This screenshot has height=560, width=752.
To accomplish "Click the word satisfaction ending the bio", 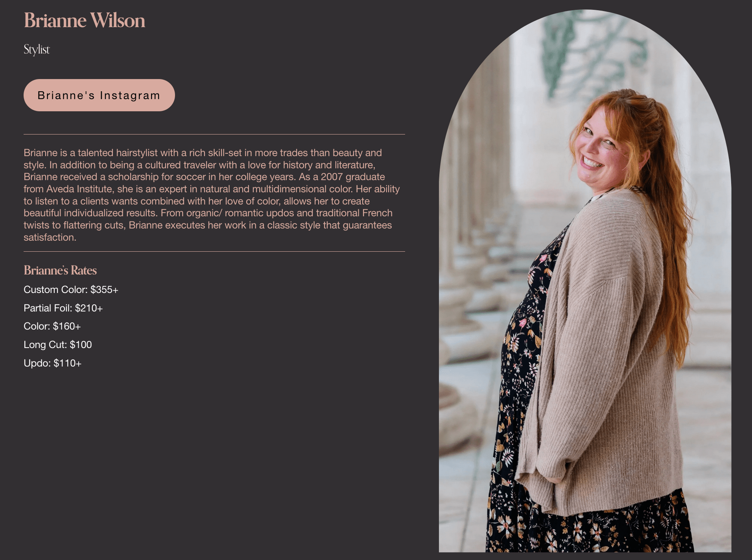I will 50,238.
